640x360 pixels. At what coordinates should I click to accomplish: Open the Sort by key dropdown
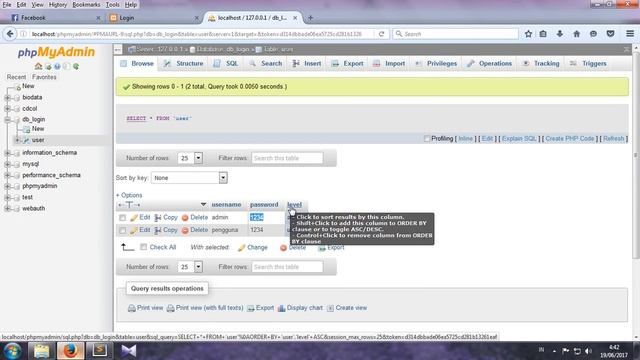[189, 178]
